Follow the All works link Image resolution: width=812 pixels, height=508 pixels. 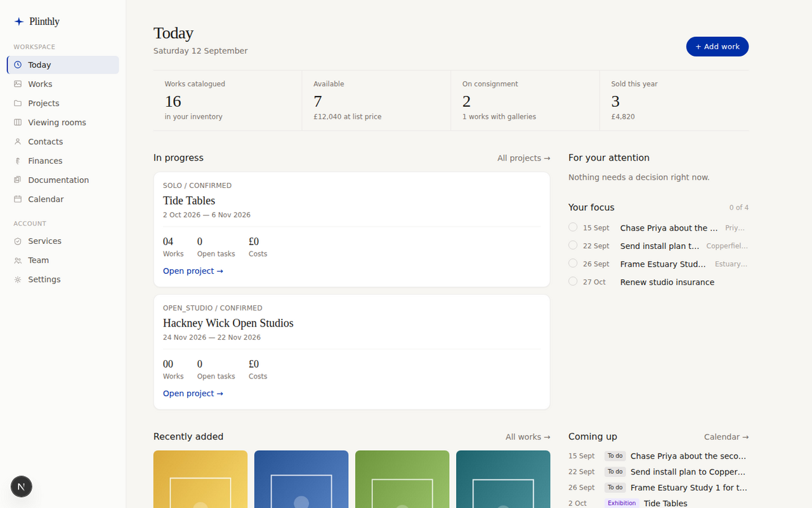pyautogui.click(x=528, y=437)
